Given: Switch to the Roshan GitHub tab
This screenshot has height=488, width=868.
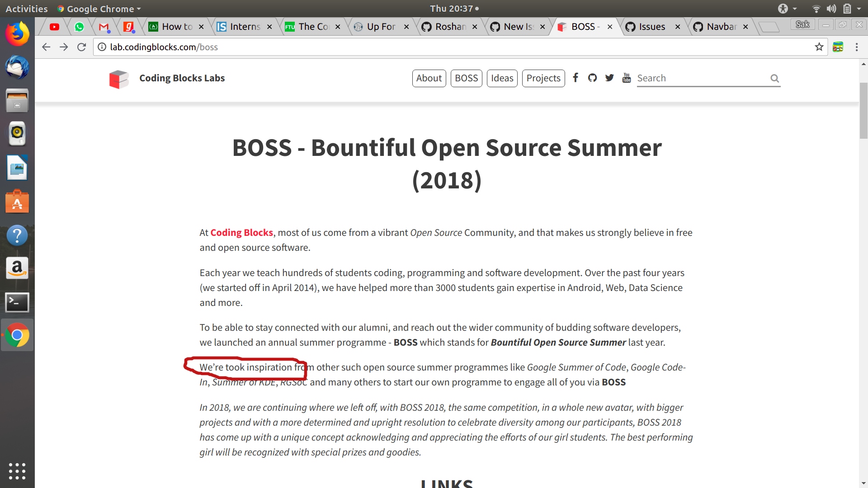Looking at the screenshot, I should (x=449, y=27).
